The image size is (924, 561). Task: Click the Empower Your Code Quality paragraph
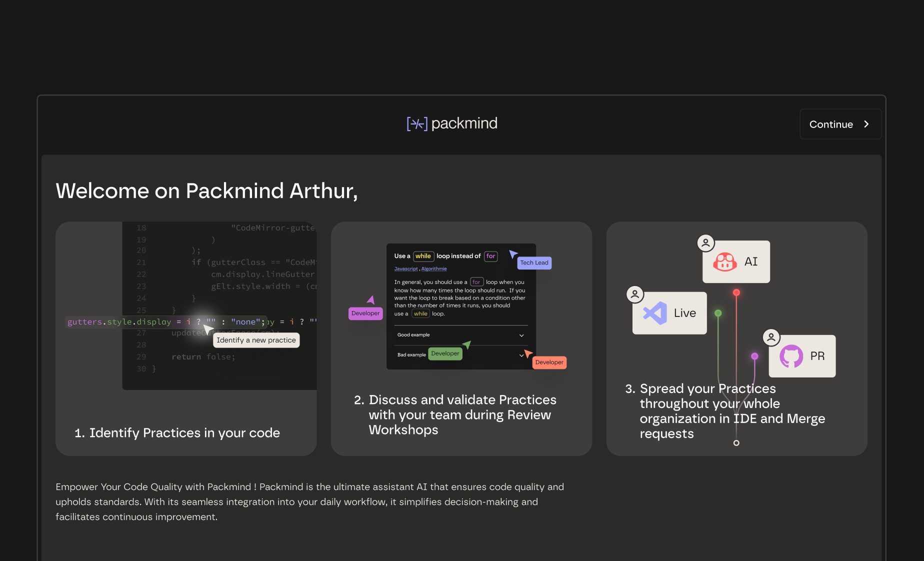click(x=310, y=501)
